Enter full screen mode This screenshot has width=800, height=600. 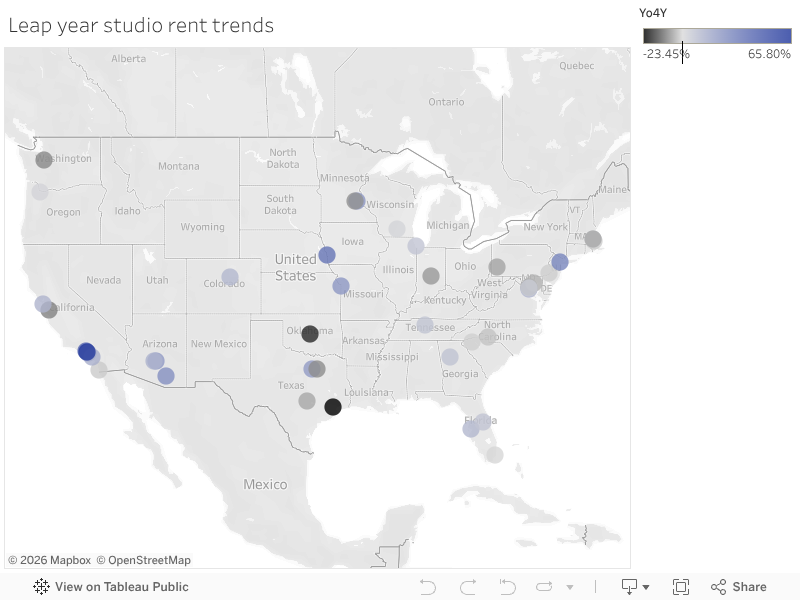tap(681, 587)
